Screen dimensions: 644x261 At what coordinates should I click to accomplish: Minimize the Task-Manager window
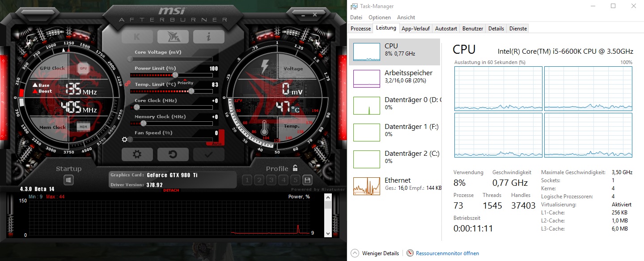click(x=593, y=6)
